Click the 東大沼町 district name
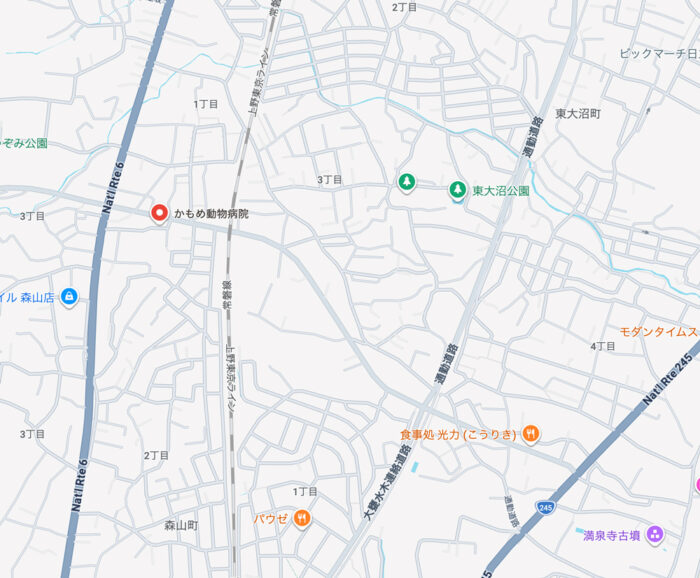Viewport: 700px width, 578px height. (578, 114)
